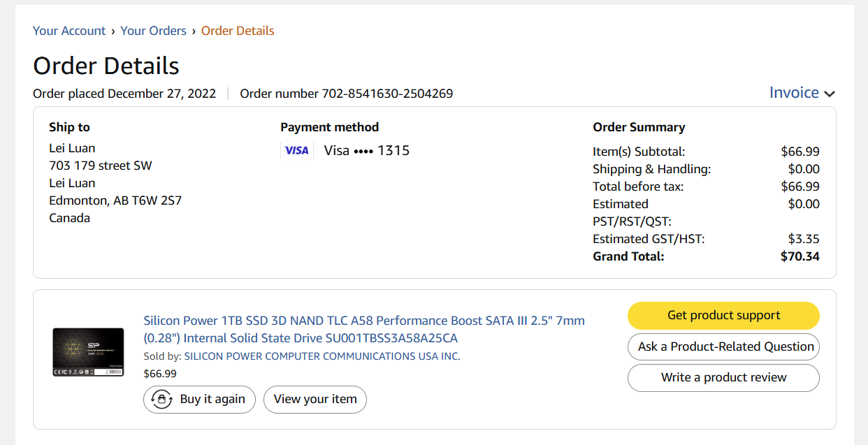This screenshot has height=445, width=868.
Task: Click the Visa ending in 1315 text
Action: click(367, 151)
